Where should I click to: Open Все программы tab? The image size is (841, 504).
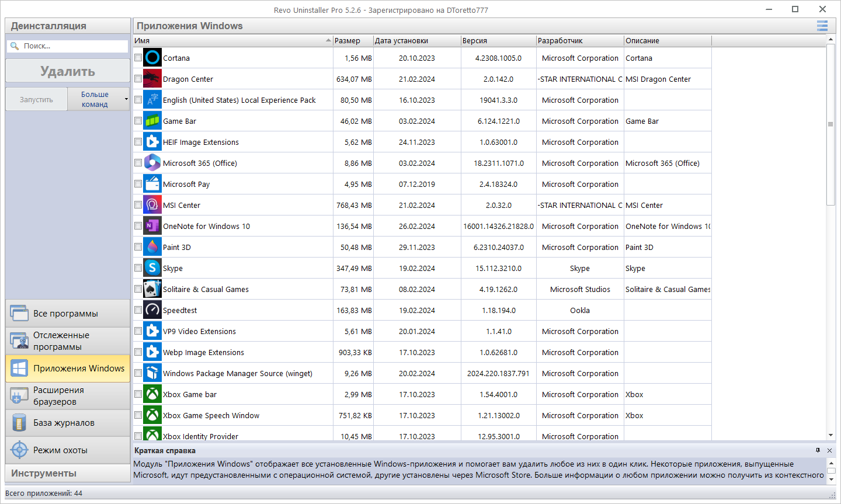tap(68, 314)
